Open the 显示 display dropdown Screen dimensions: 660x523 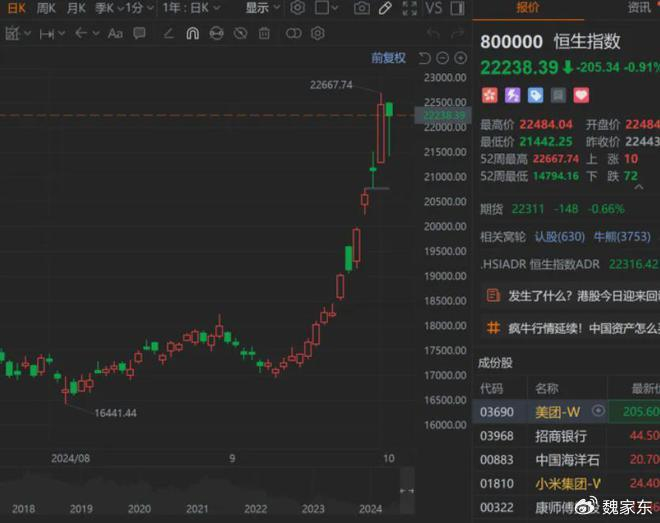pyautogui.click(x=263, y=8)
